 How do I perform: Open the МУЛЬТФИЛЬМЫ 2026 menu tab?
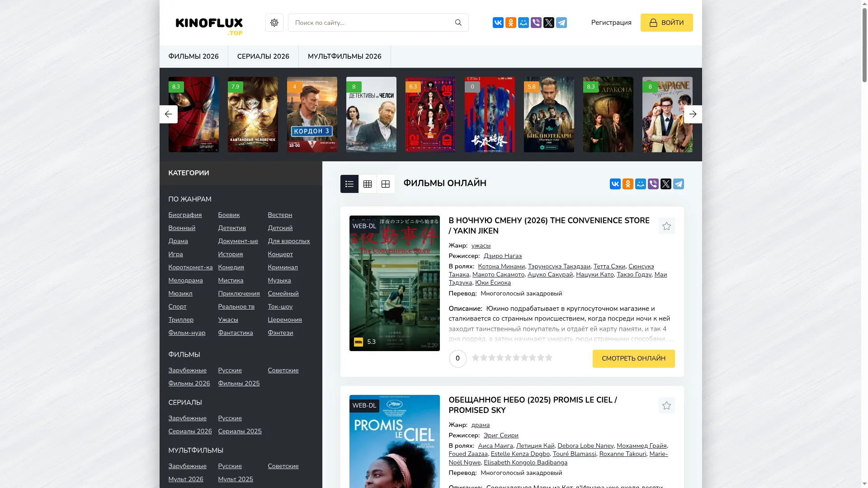click(344, 56)
